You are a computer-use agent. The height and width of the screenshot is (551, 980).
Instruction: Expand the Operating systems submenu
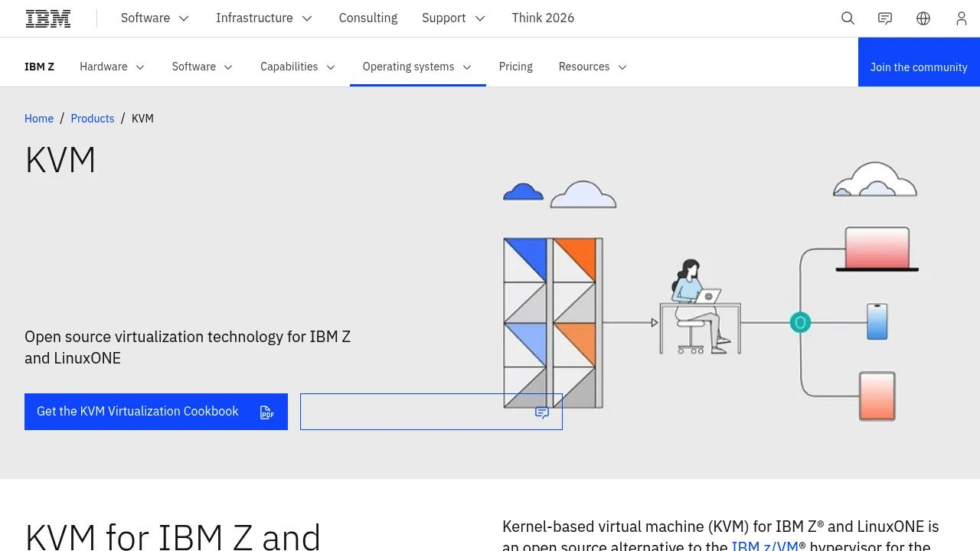(417, 67)
